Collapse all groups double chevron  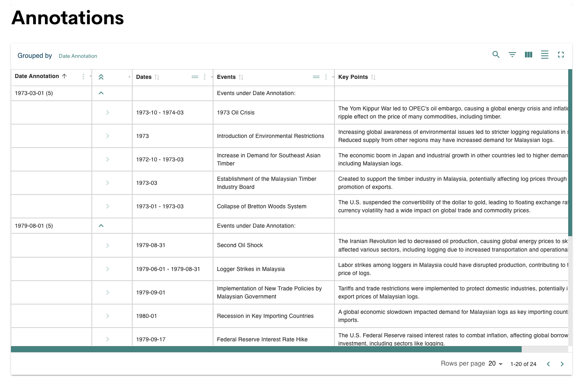click(101, 77)
